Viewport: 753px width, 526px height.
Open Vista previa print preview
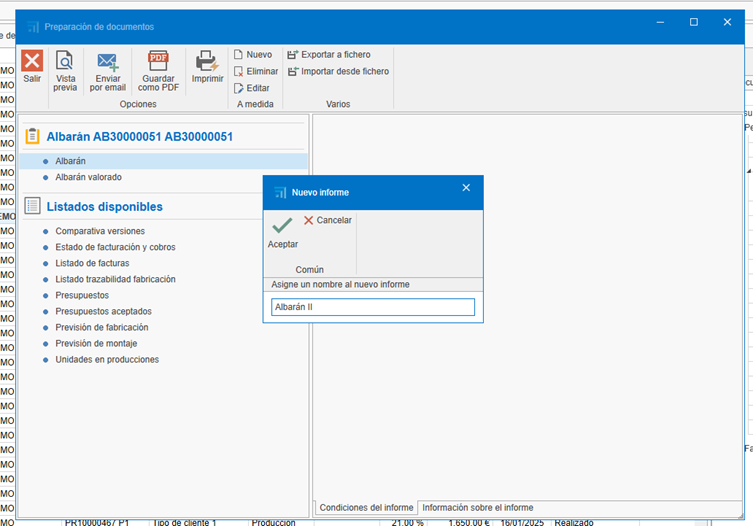coord(65,71)
